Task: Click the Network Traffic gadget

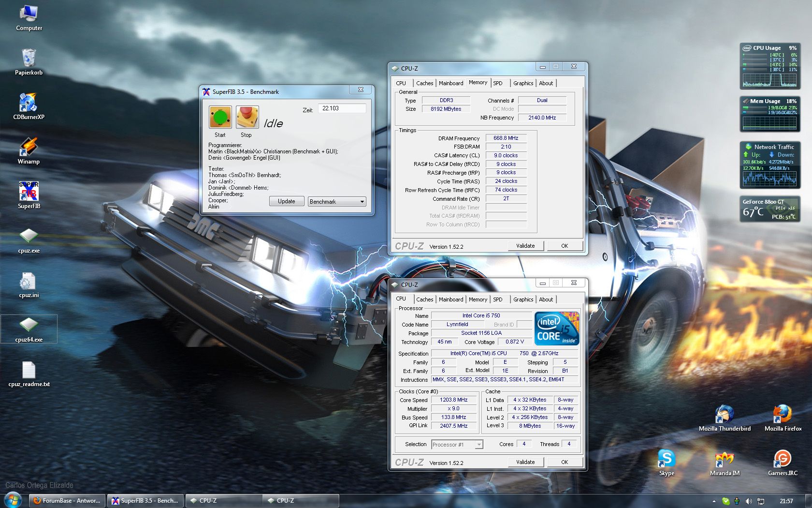Action: [770, 165]
